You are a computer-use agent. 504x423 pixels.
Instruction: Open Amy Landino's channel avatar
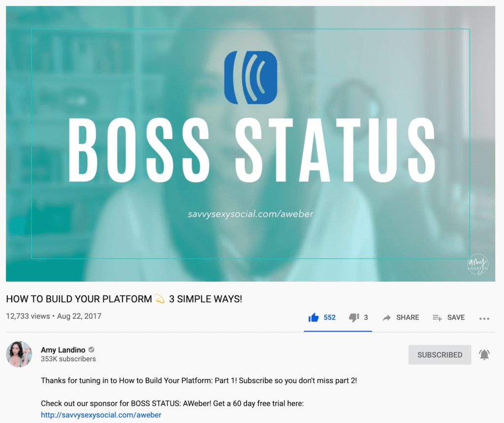coord(19,354)
